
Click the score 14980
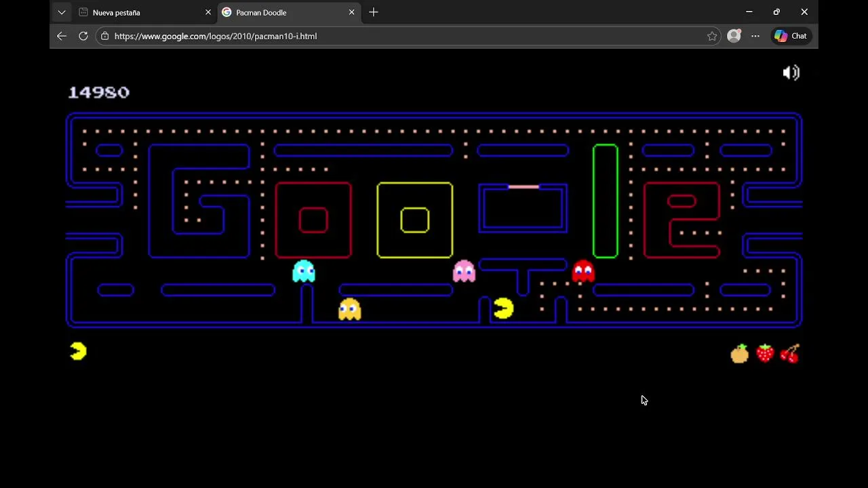coord(99,92)
